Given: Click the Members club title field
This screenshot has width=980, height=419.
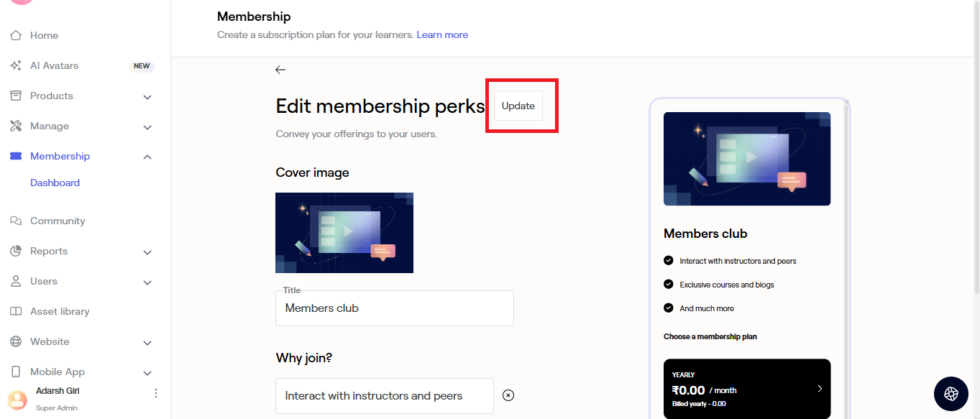Looking at the screenshot, I should pyautogui.click(x=394, y=308).
